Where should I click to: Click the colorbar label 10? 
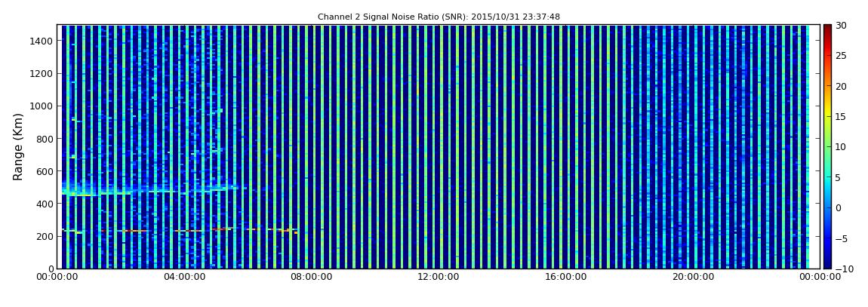click(x=842, y=147)
